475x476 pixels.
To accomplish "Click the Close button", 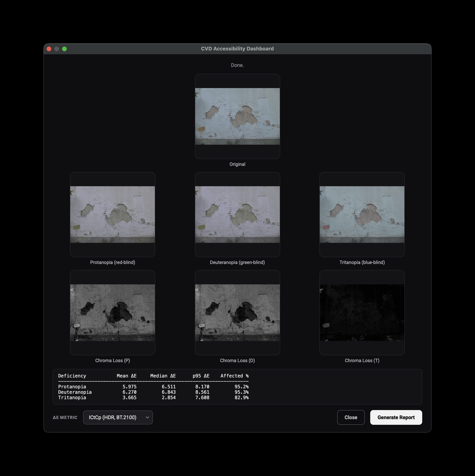I will 351,417.
